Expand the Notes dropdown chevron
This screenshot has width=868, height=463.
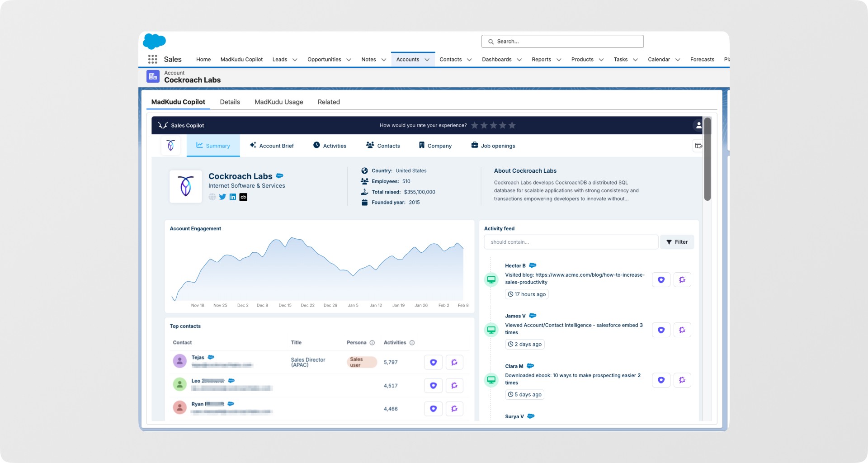tap(383, 60)
